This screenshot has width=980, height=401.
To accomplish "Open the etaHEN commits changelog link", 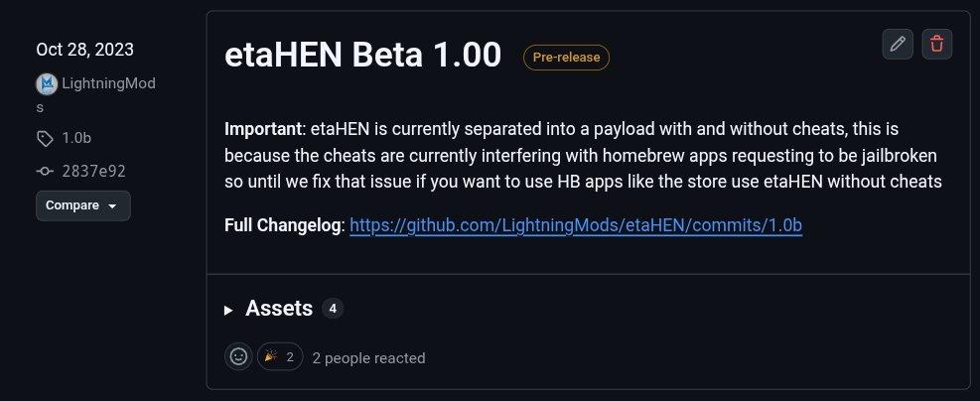I will pyautogui.click(x=576, y=225).
